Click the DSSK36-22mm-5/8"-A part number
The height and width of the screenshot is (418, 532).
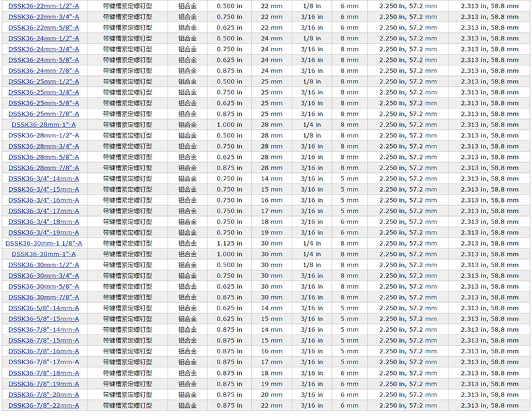44,28
